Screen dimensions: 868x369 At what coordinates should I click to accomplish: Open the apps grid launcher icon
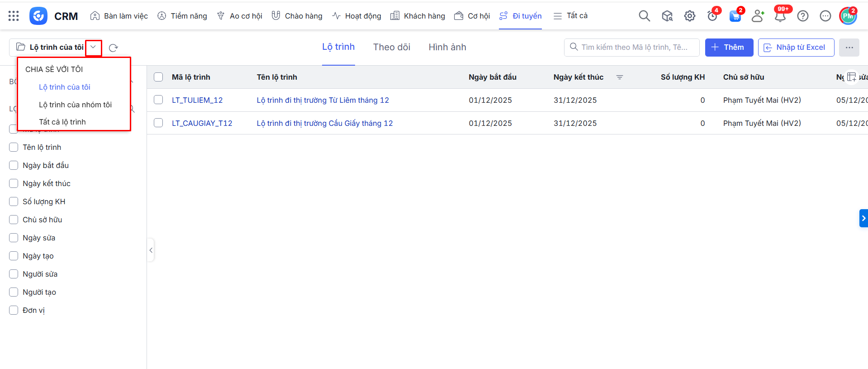tap(14, 16)
